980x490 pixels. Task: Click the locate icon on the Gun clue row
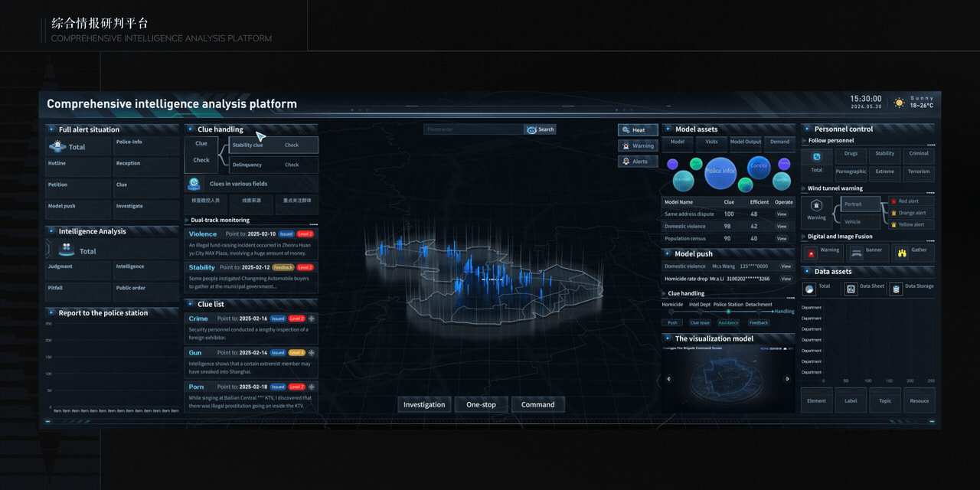pos(312,353)
